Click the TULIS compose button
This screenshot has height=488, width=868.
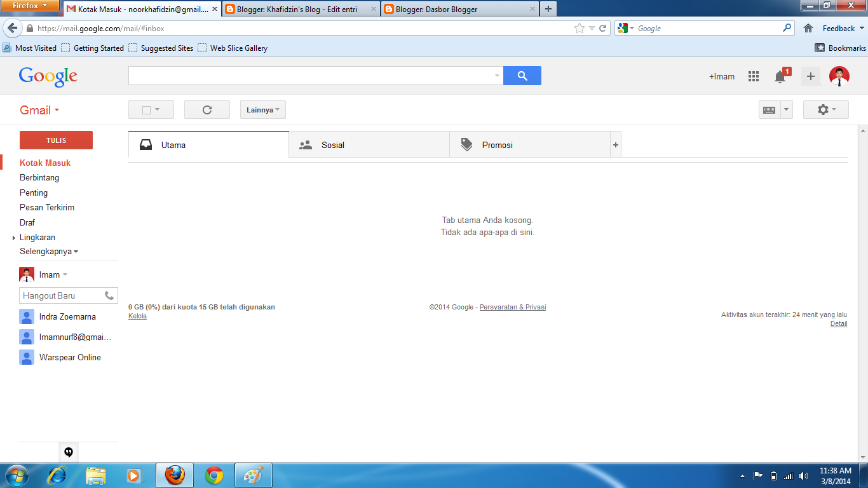click(x=56, y=140)
